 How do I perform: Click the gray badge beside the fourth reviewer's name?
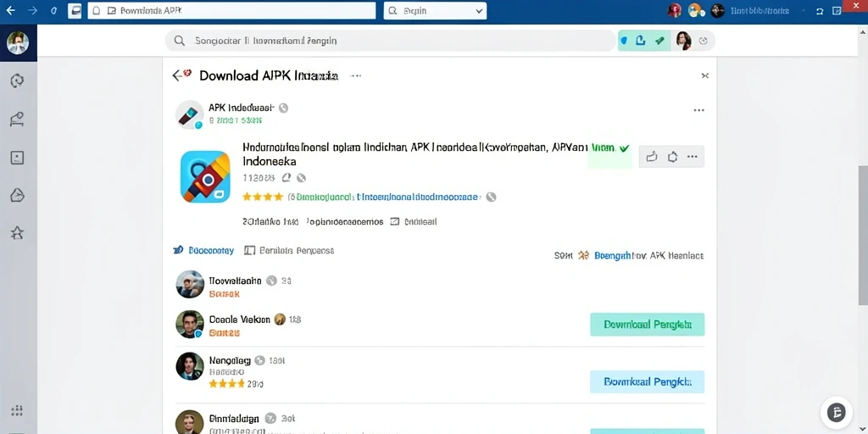[270, 419]
